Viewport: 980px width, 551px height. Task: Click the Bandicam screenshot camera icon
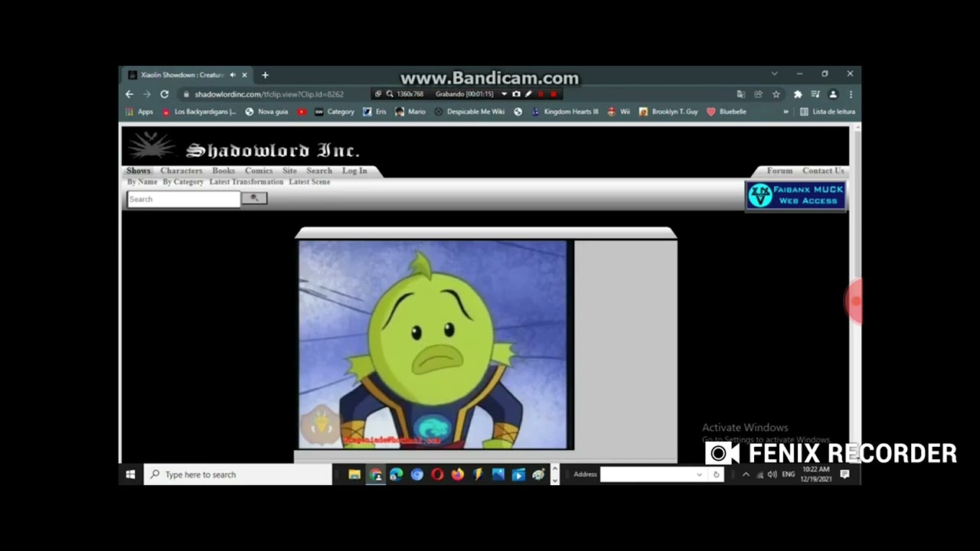517,94
